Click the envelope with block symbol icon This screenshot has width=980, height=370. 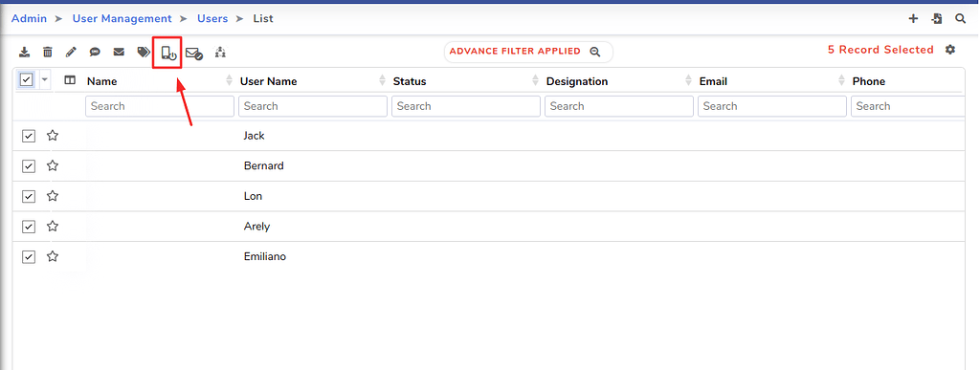tap(193, 54)
